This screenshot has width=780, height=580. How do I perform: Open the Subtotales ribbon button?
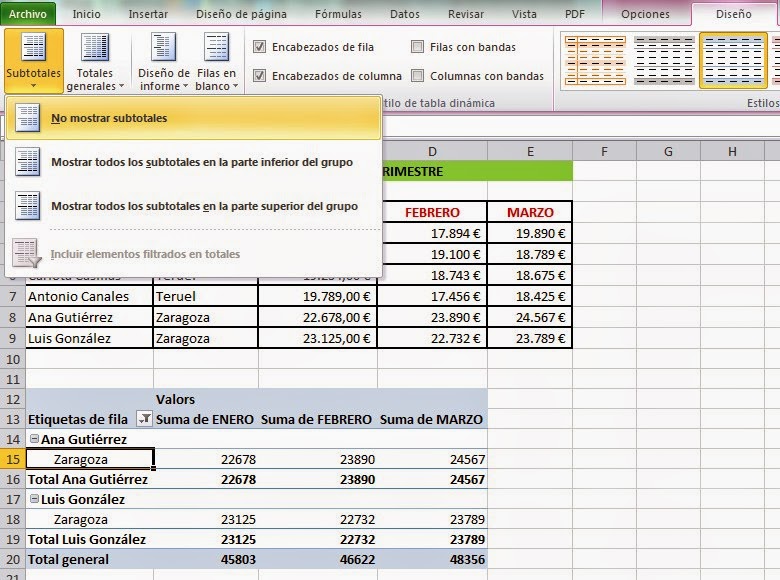34,60
